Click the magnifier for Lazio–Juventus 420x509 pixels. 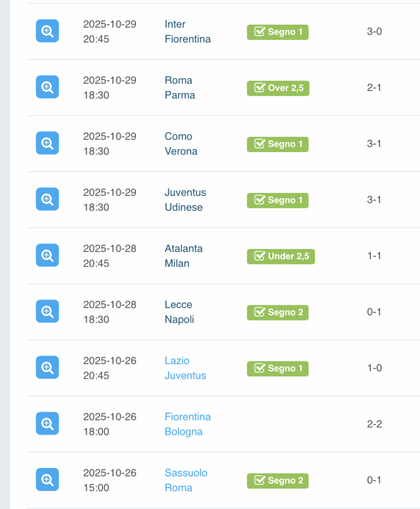47,368
